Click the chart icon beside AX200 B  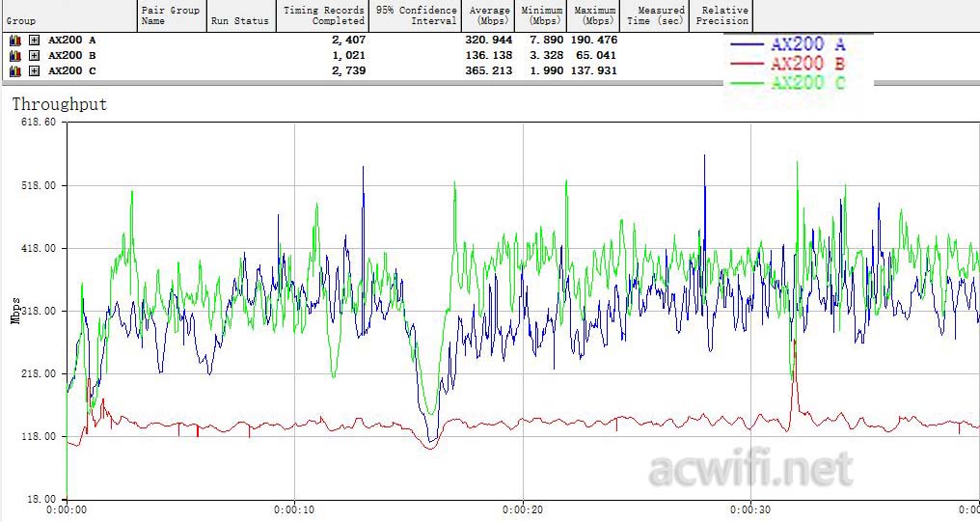point(15,56)
